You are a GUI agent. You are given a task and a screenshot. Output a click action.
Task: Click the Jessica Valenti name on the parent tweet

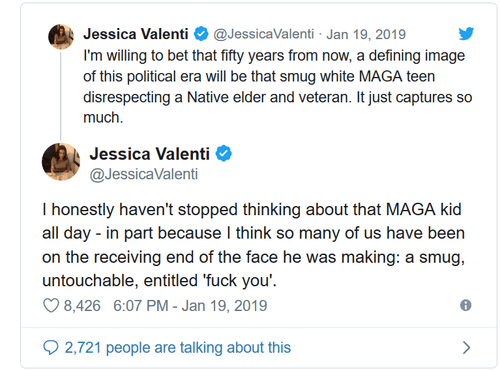click(x=136, y=34)
